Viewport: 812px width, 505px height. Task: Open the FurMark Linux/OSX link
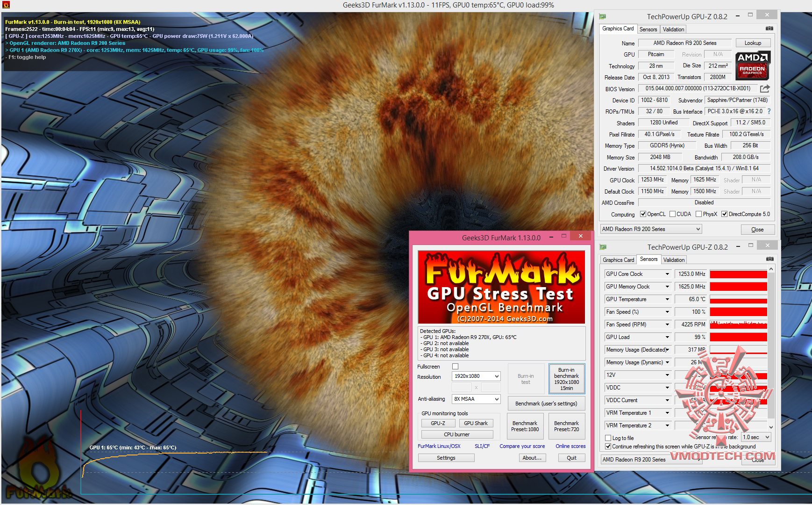pyautogui.click(x=439, y=446)
